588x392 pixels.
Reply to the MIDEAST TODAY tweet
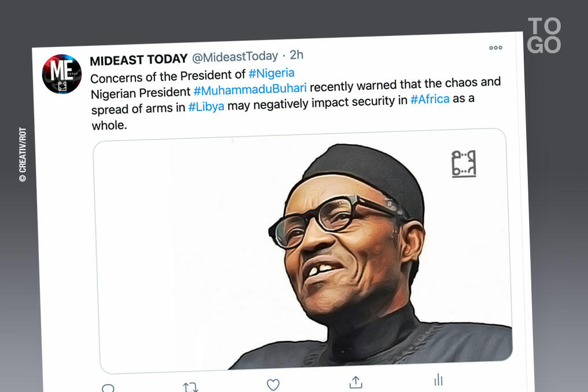pos(108,388)
